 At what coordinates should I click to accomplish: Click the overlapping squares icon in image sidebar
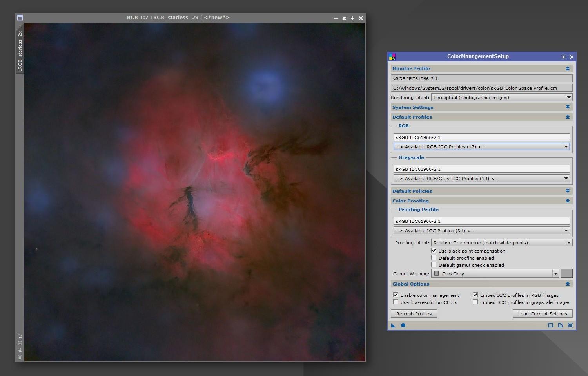pos(20,350)
